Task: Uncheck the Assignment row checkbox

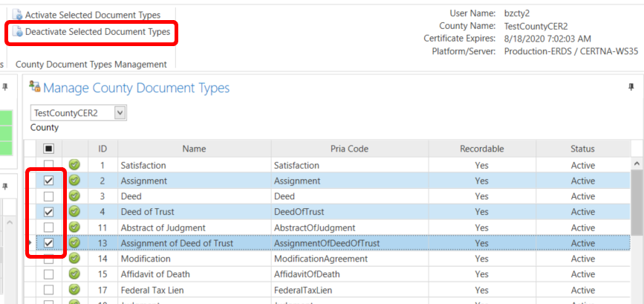Action: tap(48, 181)
